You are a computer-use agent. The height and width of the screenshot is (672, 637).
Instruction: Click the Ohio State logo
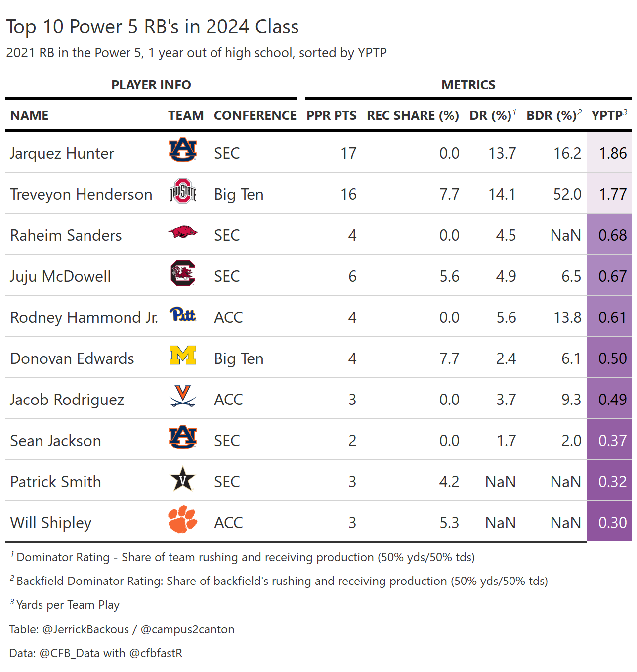[x=183, y=191]
